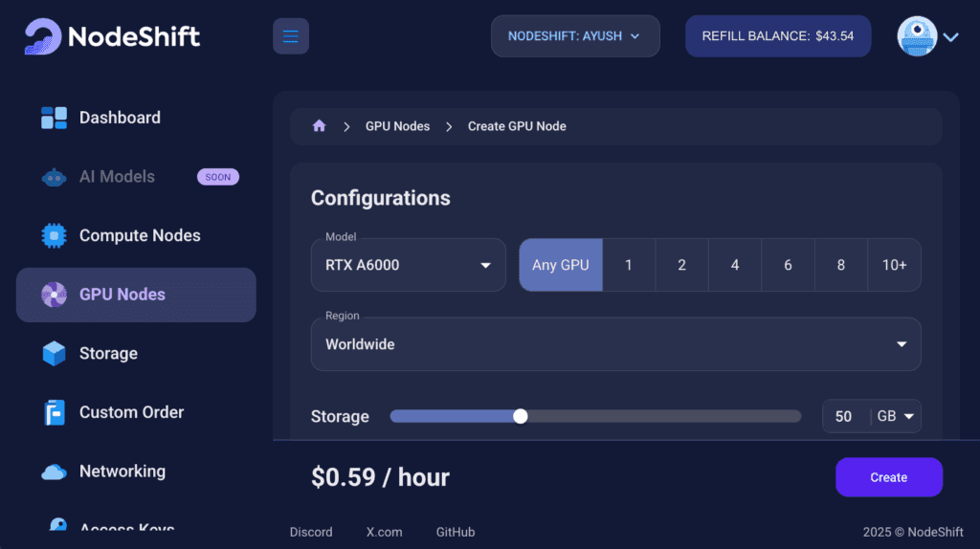Select 2 GPU count
The image size is (980, 549).
[681, 265]
